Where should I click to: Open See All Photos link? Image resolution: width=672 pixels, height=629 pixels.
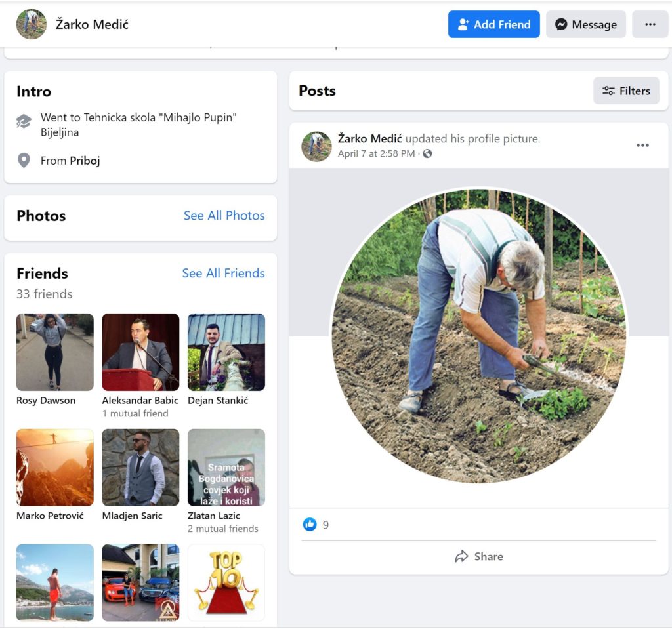point(224,216)
